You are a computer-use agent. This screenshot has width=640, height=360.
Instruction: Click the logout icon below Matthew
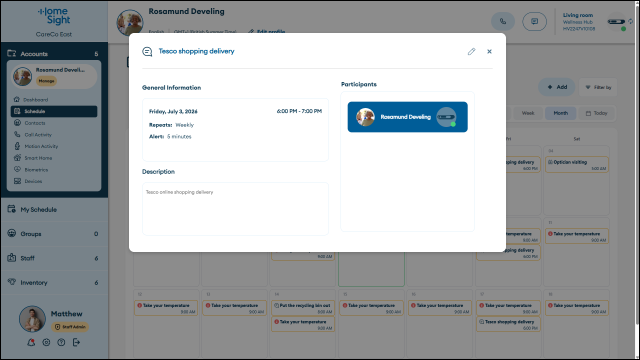coord(76,342)
